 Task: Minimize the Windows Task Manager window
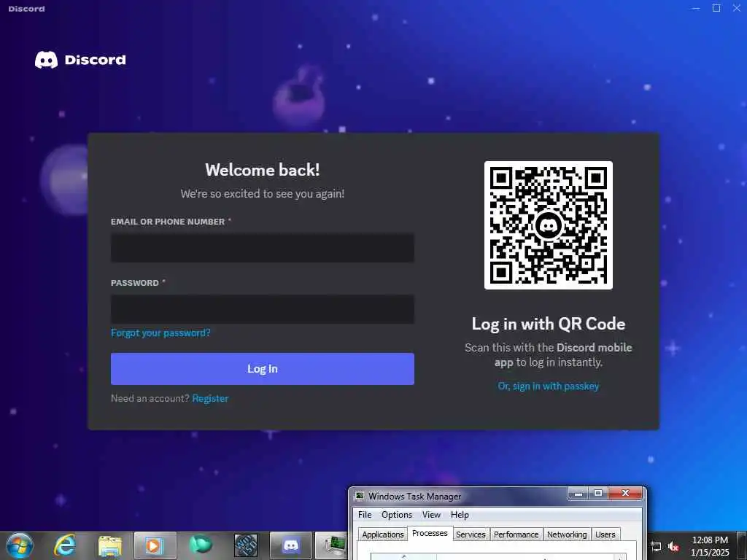578,494
